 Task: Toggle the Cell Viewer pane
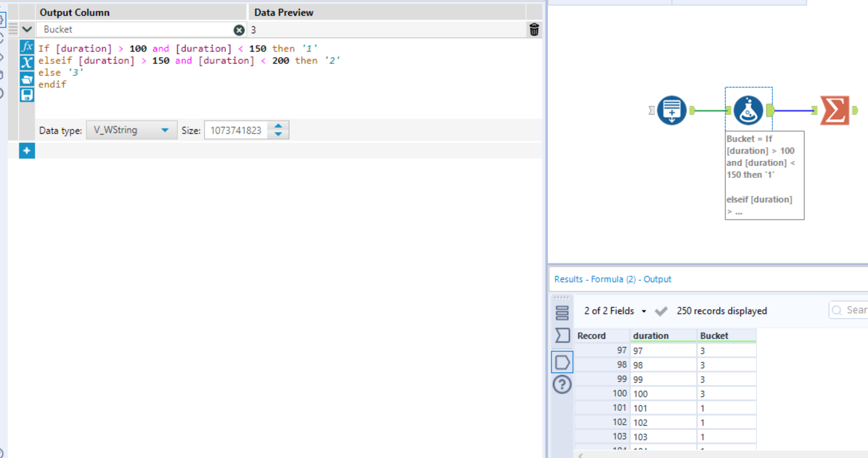coord(562,362)
